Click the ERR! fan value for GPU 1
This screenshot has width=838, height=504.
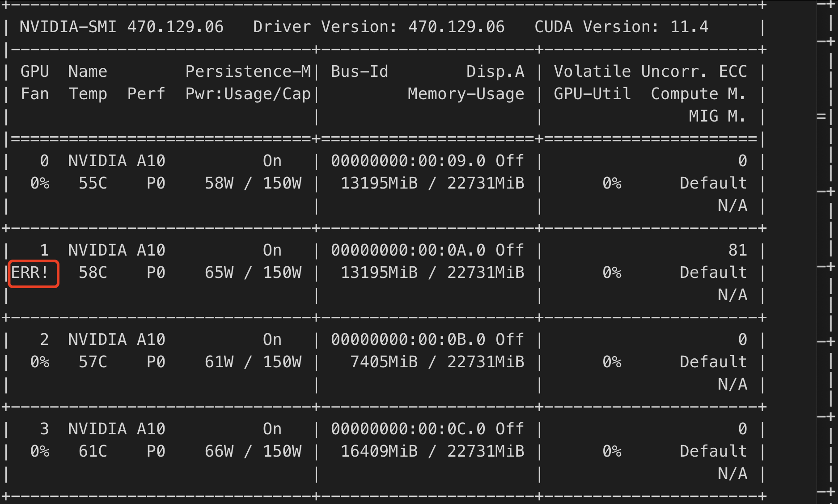(x=30, y=273)
